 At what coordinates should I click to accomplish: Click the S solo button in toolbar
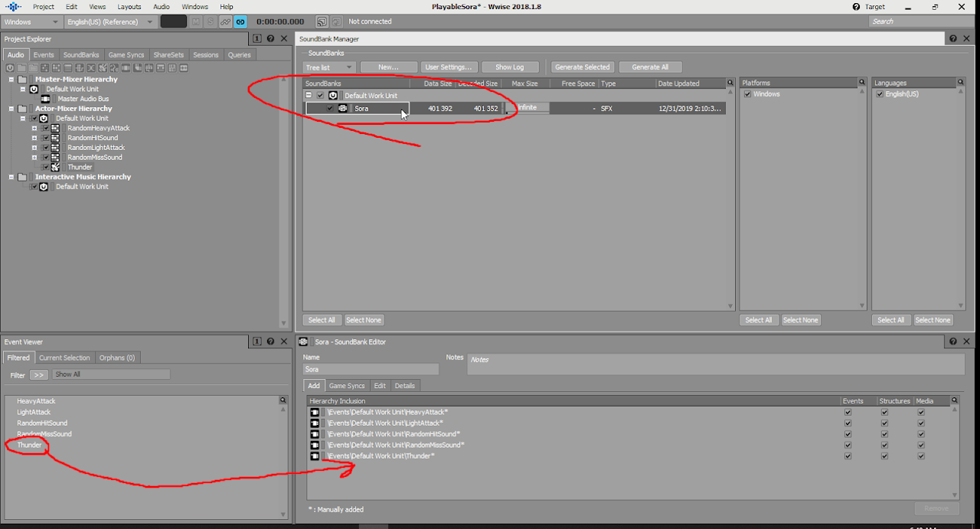tap(211, 21)
